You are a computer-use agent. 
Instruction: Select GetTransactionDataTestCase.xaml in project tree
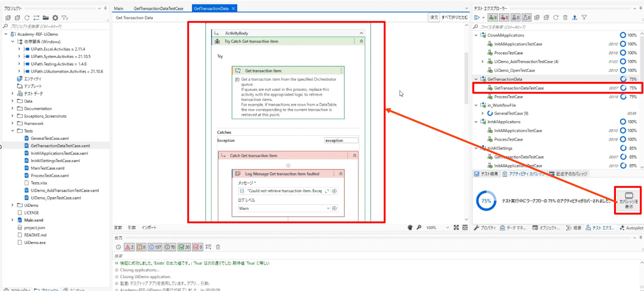click(x=60, y=146)
